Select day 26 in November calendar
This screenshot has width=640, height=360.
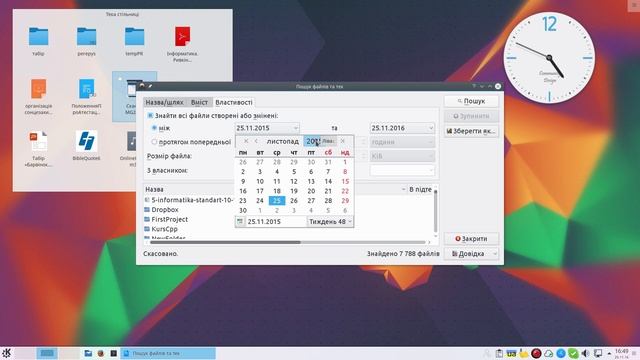(294, 200)
